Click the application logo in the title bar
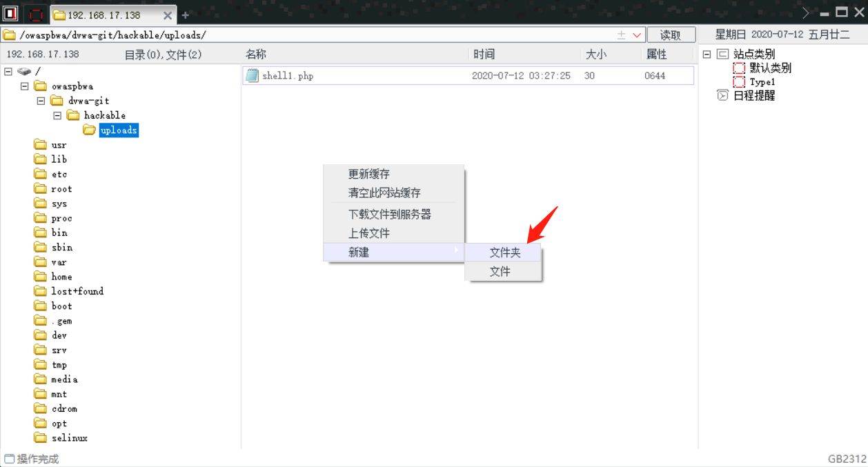Screen dimensions: 868x467 click(9, 12)
